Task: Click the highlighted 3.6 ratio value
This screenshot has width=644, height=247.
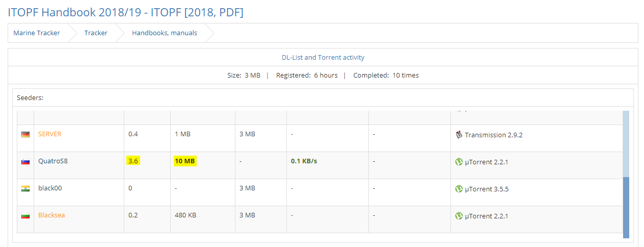Action: [133, 161]
